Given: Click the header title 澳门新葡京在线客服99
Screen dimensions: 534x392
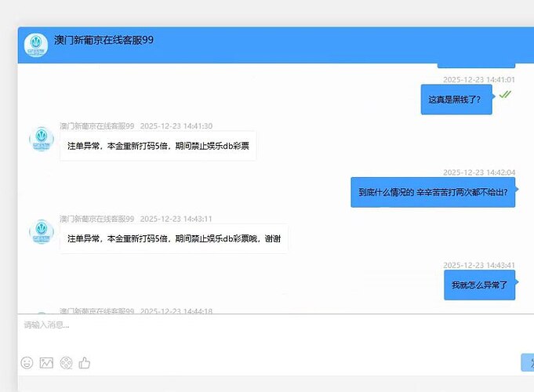Looking at the screenshot, I should [x=104, y=40].
